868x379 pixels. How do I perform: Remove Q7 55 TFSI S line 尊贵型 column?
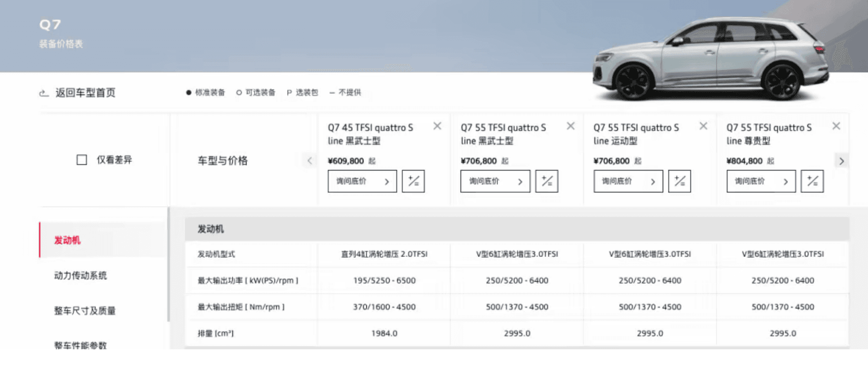[x=836, y=126]
